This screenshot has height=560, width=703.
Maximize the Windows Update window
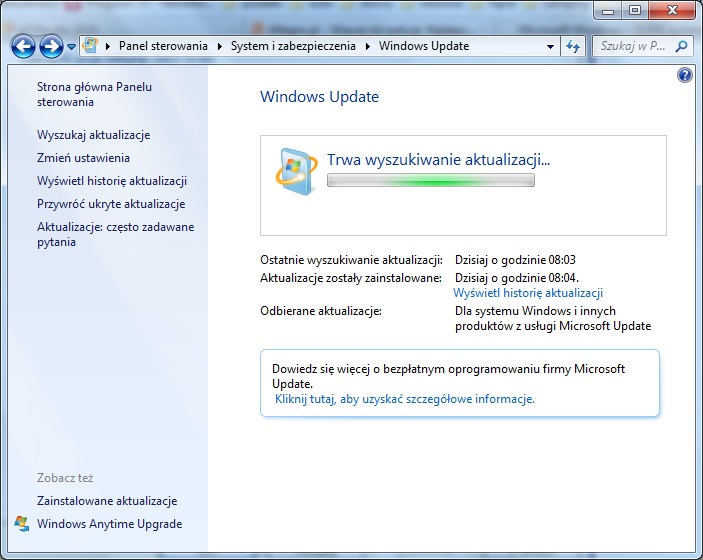tap(634, 10)
